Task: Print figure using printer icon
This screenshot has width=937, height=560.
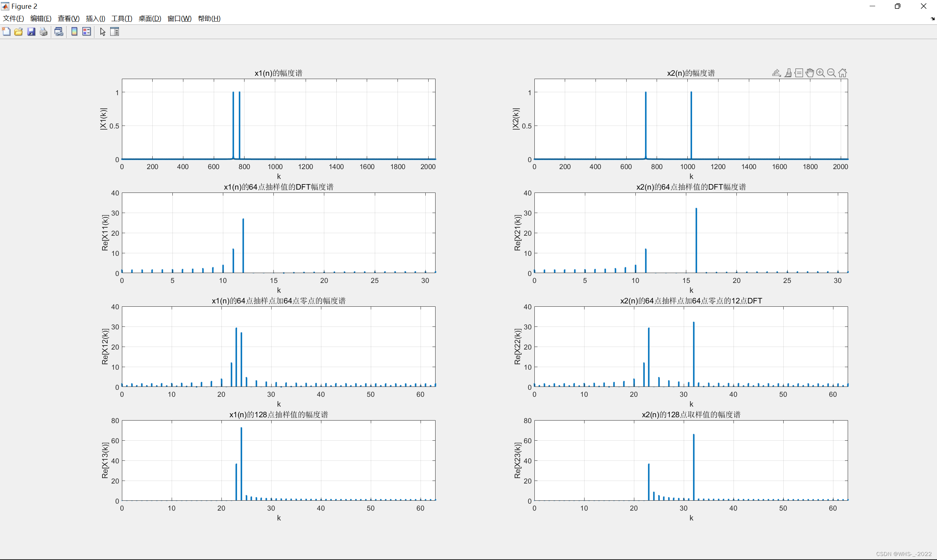Action: (x=44, y=32)
